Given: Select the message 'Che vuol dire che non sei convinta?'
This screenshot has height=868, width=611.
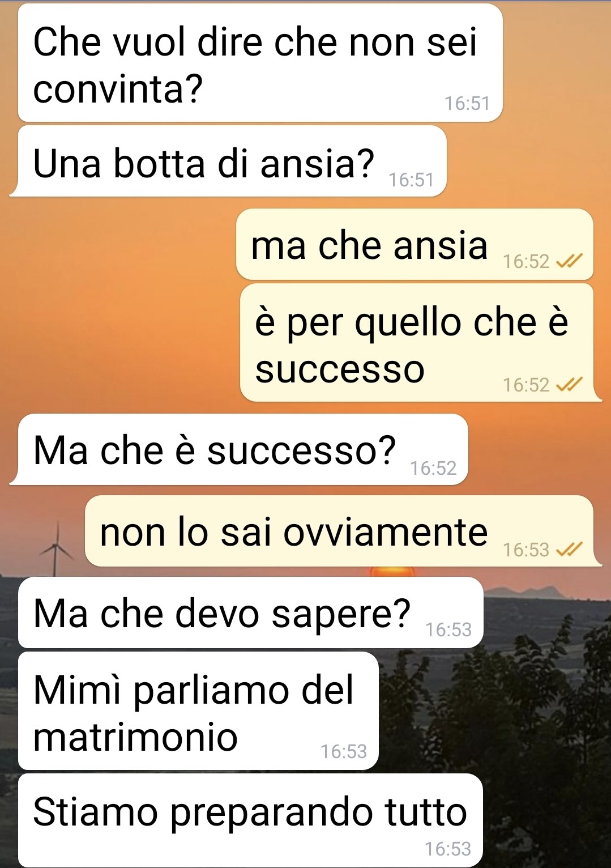Looking at the screenshot, I should coord(260,63).
